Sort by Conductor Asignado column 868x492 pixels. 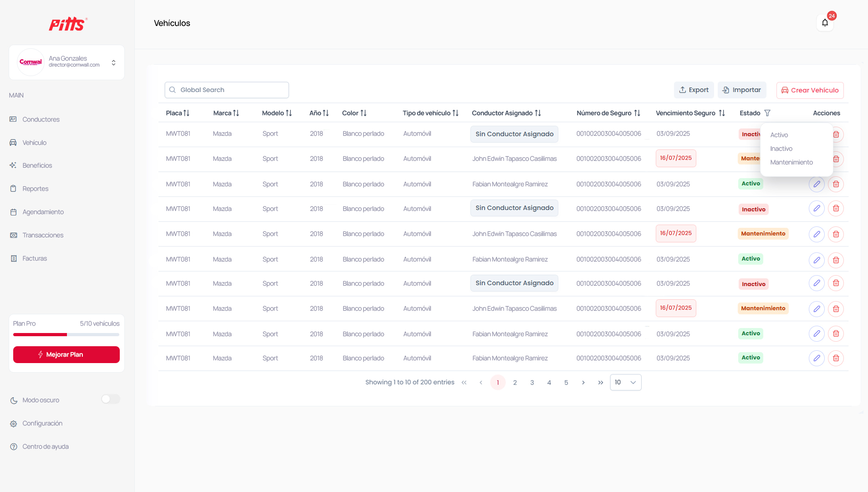pyautogui.click(x=538, y=113)
